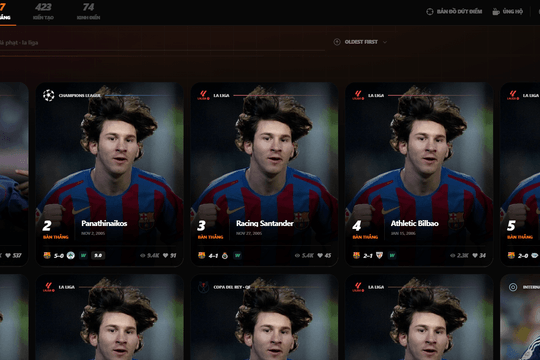The height and width of the screenshot is (360, 540).
Task: Open the Bản Đồ Dứt Điểm shot map
Action: pos(454,12)
